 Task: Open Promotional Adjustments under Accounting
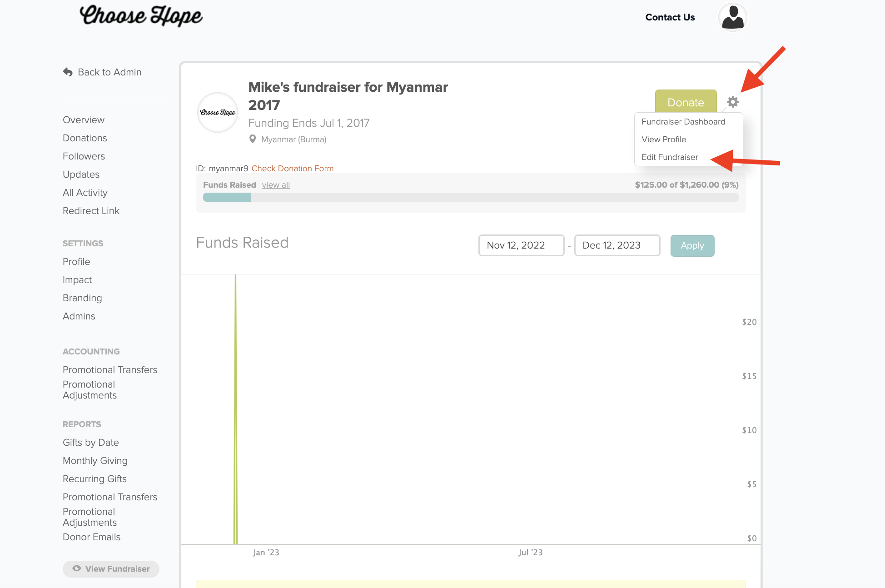pyautogui.click(x=89, y=390)
